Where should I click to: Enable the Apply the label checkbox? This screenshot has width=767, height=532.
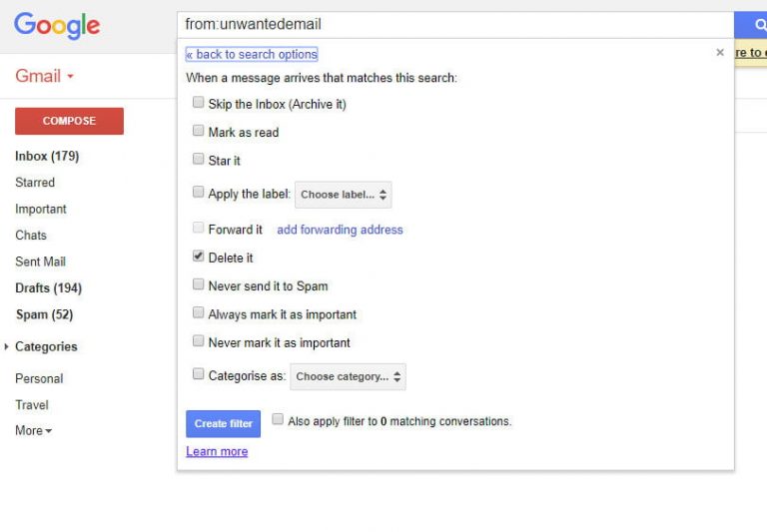click(198, 192)
